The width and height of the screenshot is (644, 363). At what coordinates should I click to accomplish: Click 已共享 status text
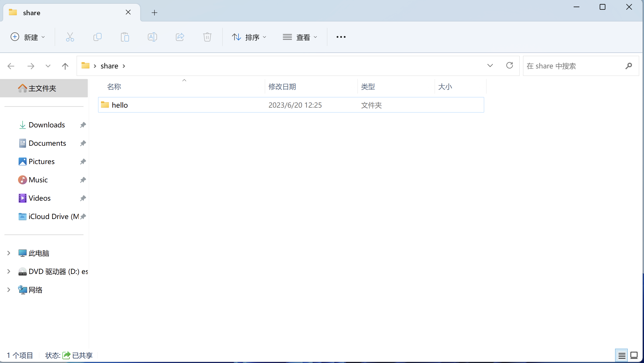82,355
